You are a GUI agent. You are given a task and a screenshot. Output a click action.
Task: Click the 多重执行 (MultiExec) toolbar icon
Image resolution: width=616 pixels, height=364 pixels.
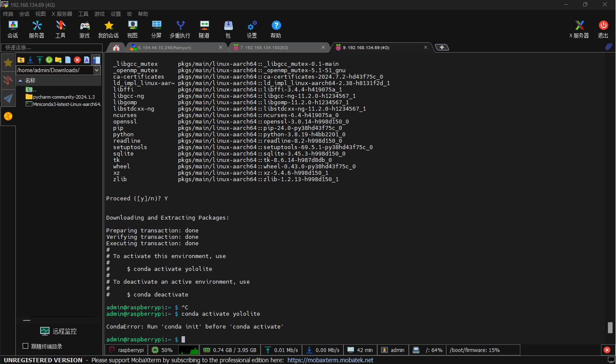pyautogui.click(x=180, y=29)
